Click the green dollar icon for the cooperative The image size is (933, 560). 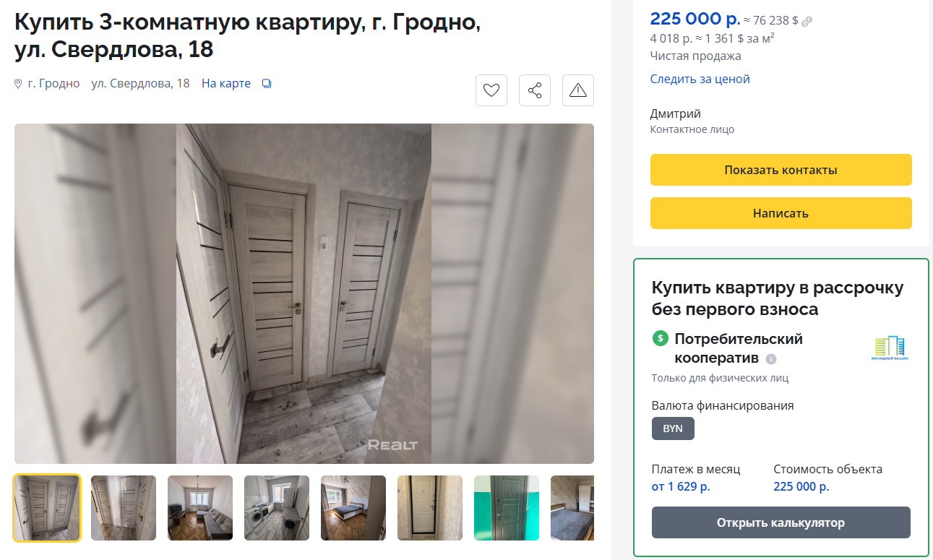(x=660, y=338)
